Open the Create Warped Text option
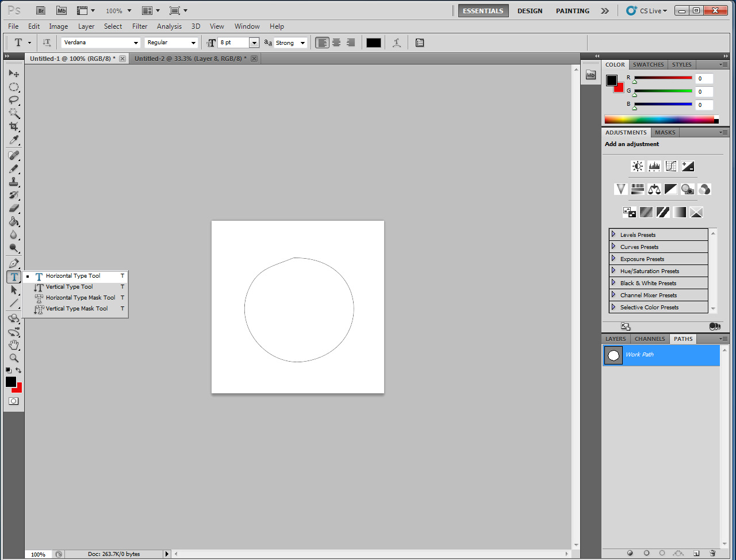Screen dimensions: 736x560 coord(397,43)
